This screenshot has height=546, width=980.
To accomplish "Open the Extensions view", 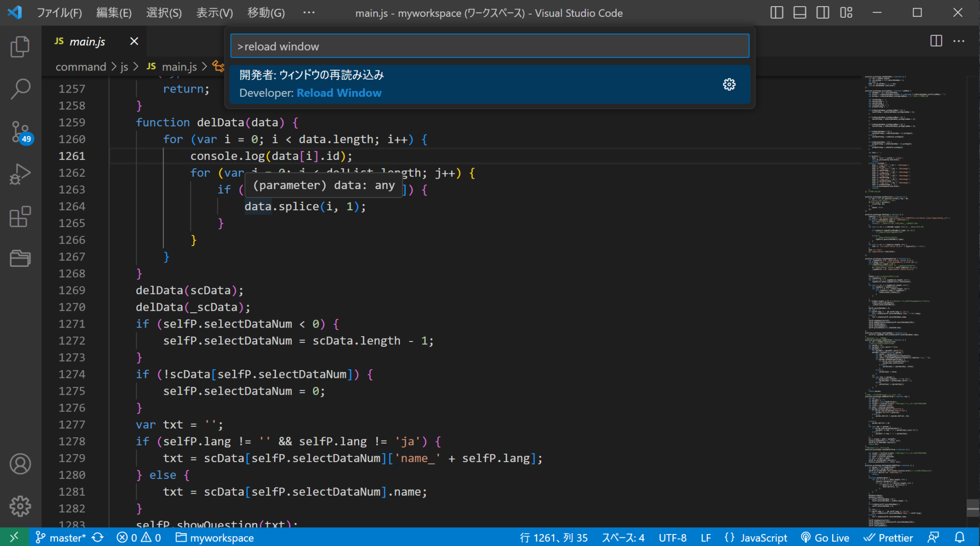I will [x=20, y=216].
